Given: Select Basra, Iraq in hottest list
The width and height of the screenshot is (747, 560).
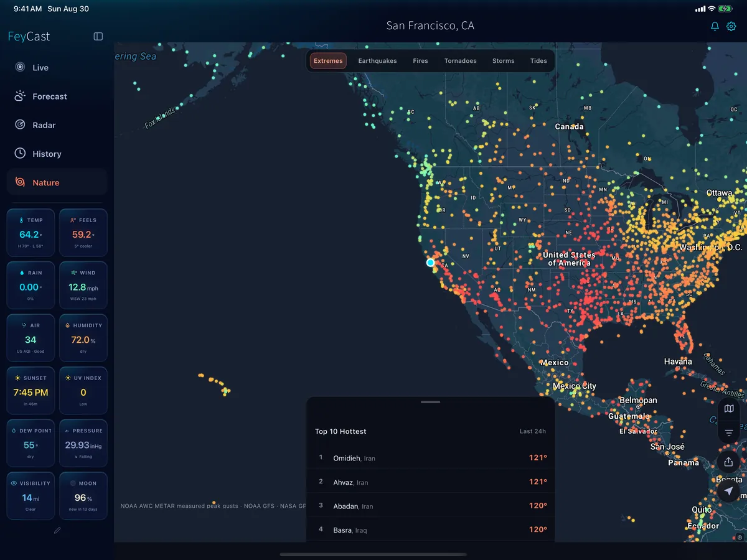Looking at the screenshot, I should pos(430,530).
